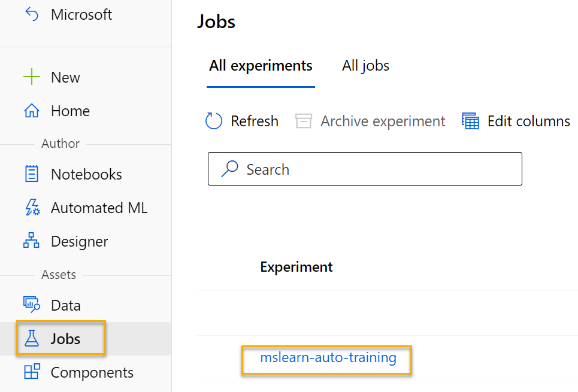Open Components in the sidebar
Viewport: 578px width, 392px height.
[x=92, y=372]
